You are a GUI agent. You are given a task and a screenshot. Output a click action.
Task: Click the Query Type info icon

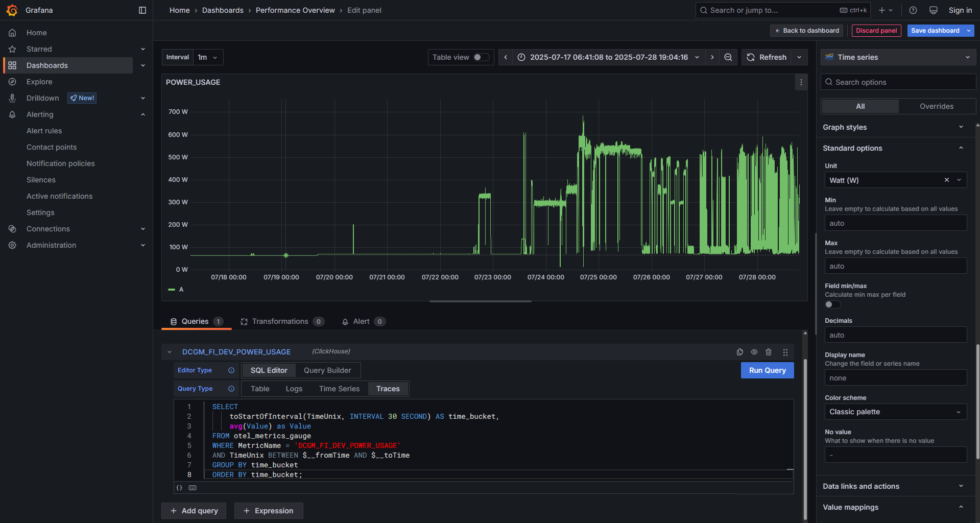coord(231,389)
